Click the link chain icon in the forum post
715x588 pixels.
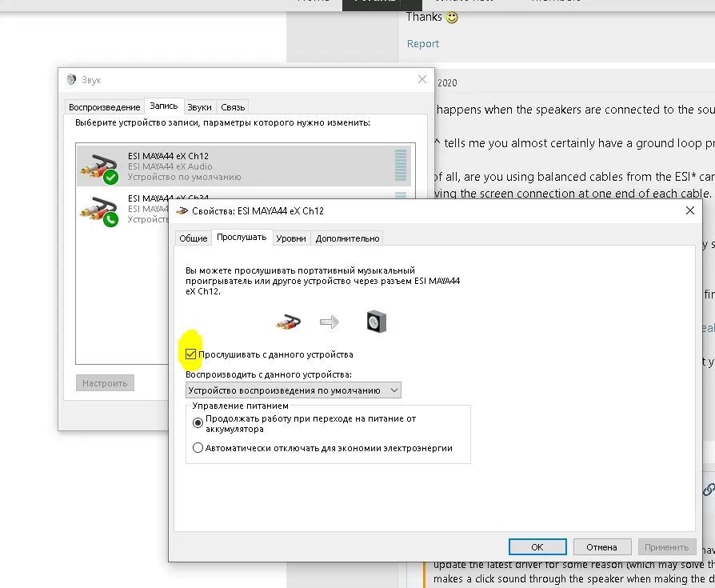coord(709,490)
